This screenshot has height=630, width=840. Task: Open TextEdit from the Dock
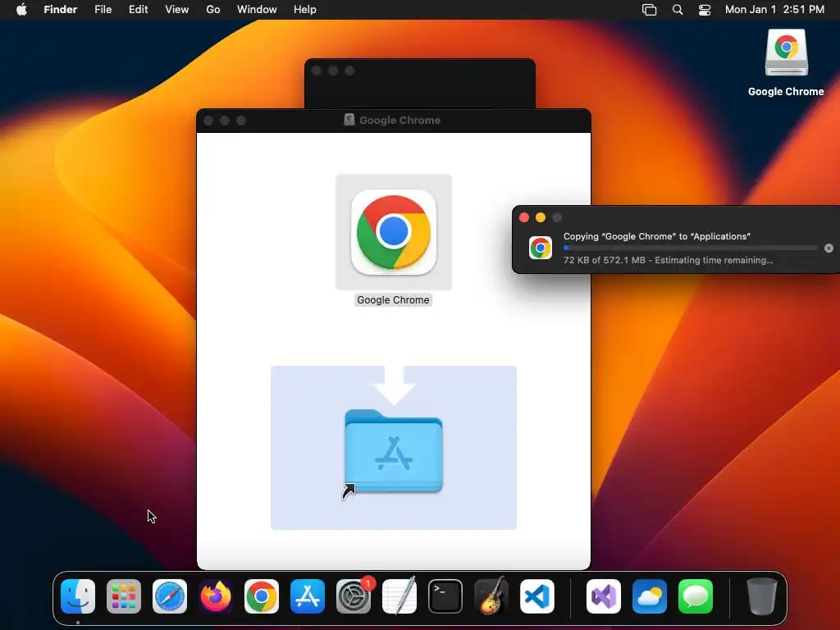click(399, 596)
